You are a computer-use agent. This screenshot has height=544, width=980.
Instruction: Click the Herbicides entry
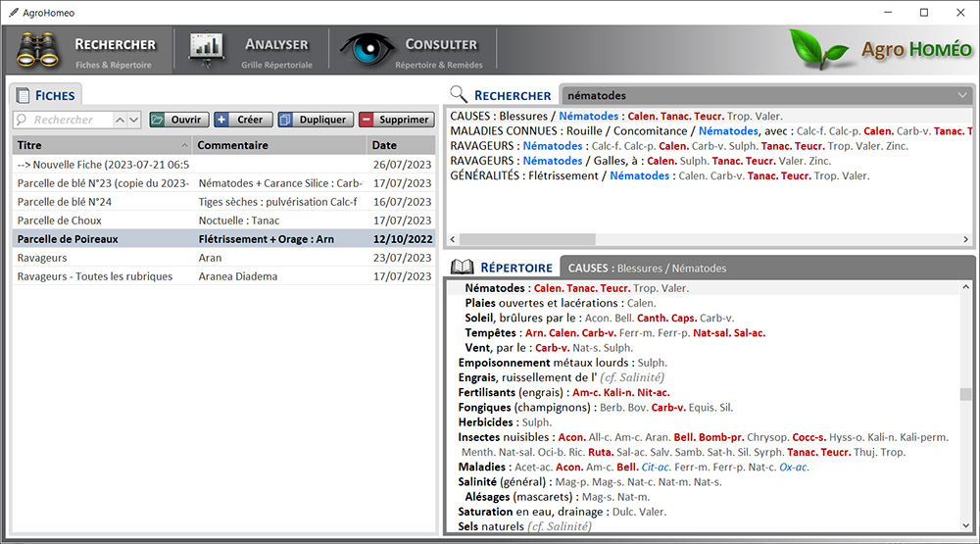tap(505, 422)
